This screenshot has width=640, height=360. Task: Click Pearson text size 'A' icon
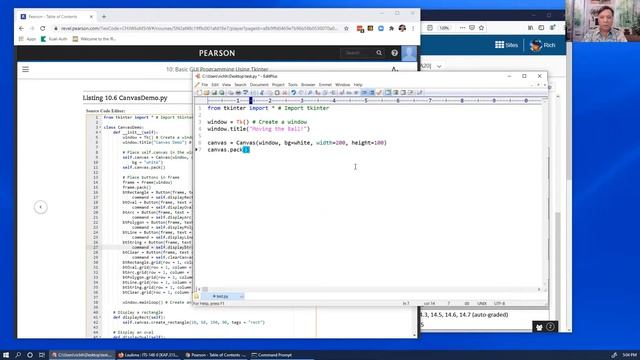pyautogui.click(x=394, y=69)
